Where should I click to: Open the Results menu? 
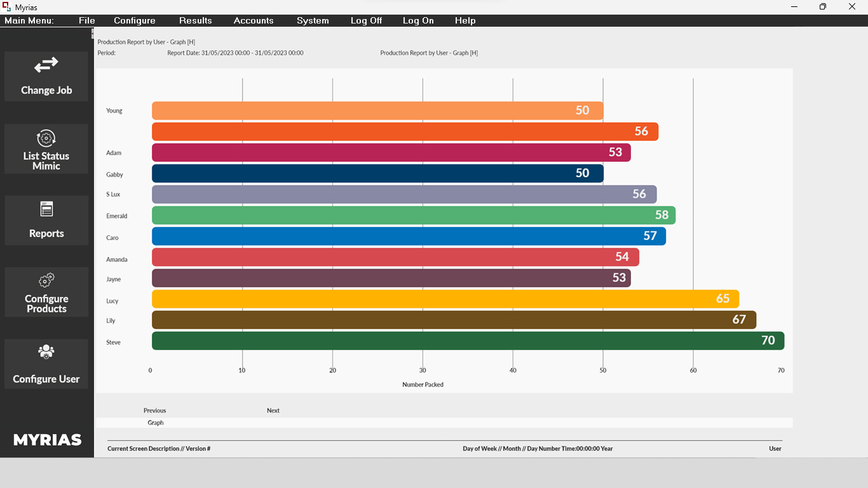pos(196,20)
